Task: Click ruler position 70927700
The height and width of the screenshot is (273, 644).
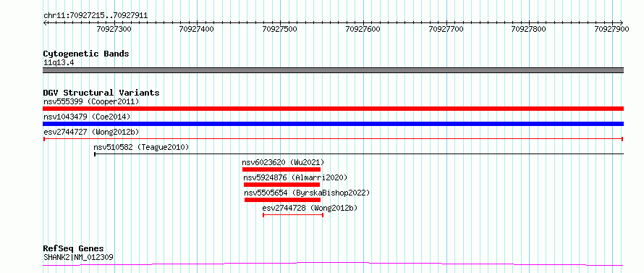Action: (x=446, y=29)
